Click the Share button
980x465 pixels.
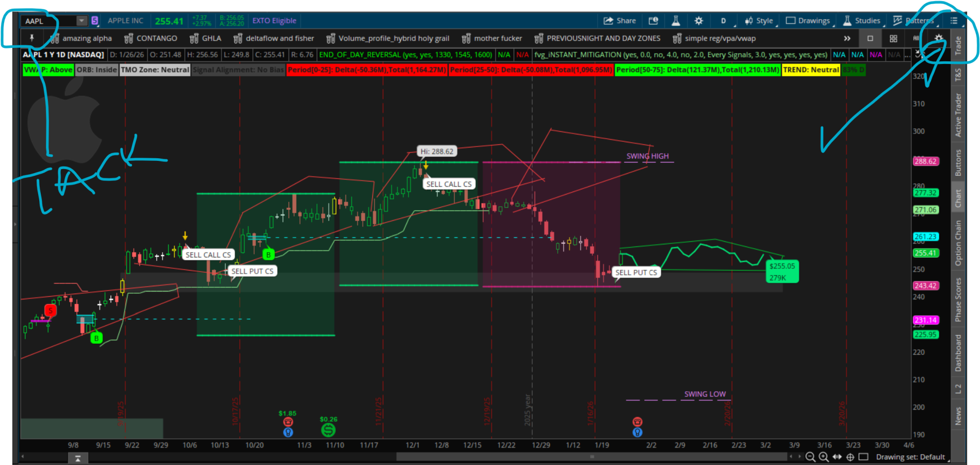coord(620,21)
